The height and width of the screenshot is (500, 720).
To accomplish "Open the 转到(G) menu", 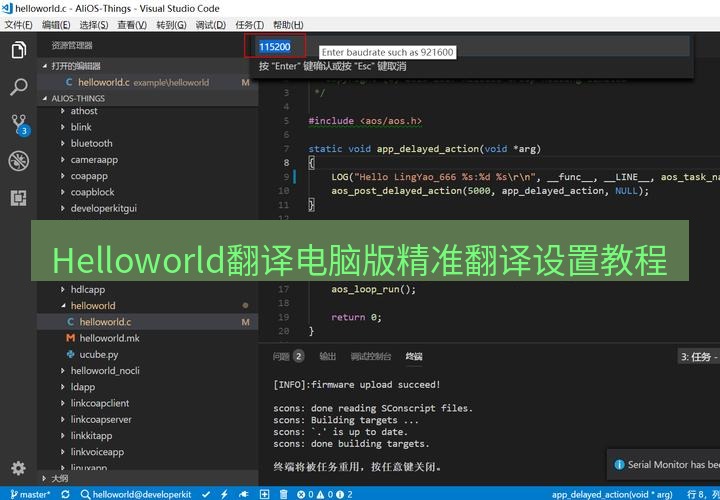I will pos(171,25).
